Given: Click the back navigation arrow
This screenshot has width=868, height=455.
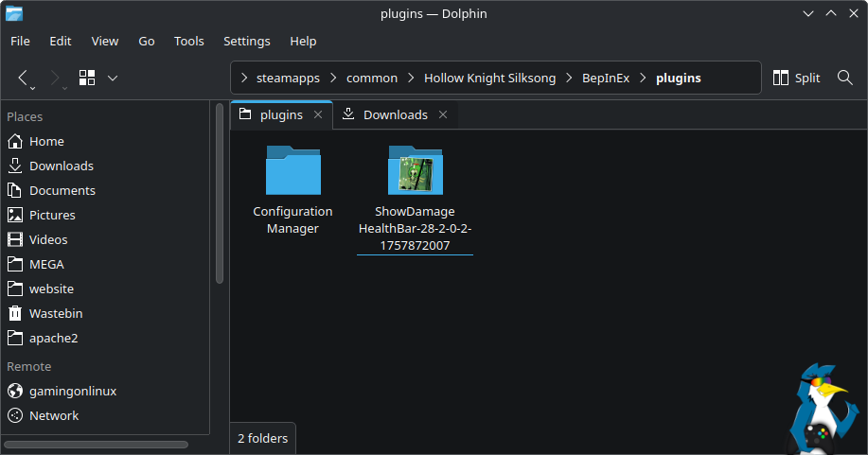Looking at the screenshot, I should pos(24,78).
